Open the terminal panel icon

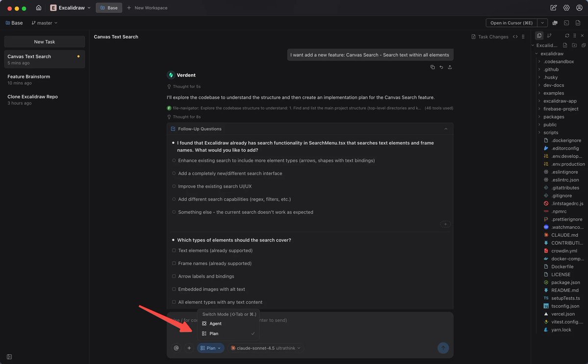click(566, 23)
